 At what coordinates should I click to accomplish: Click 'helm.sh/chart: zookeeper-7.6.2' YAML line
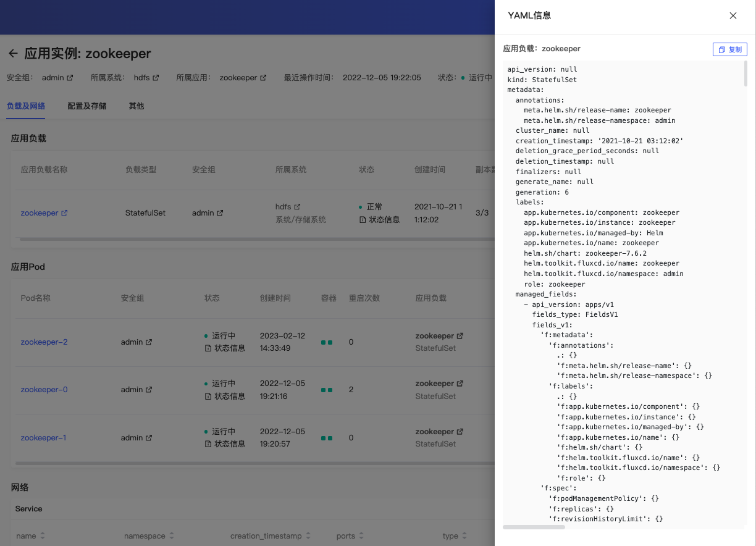click(585, 253)
